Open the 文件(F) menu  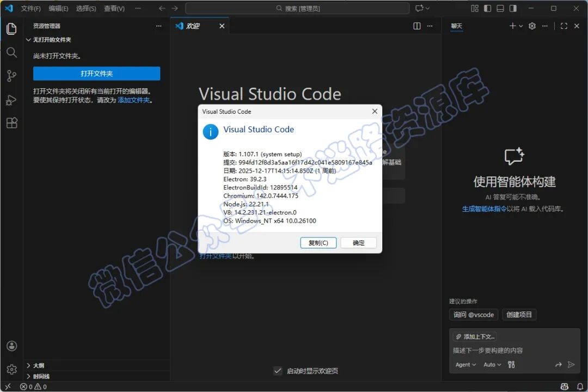(x=30, y=8)
